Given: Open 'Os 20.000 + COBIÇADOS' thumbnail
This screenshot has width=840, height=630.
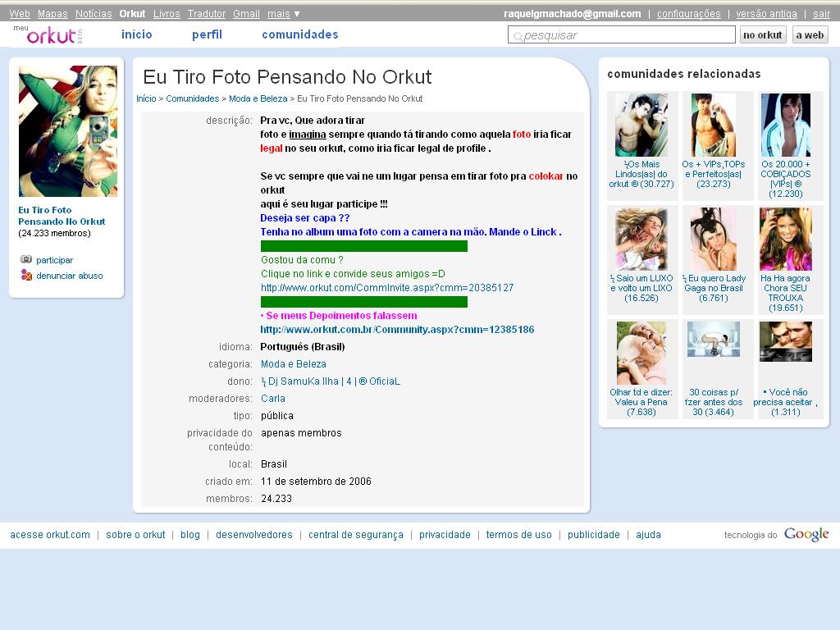Looking at the screenshot, I should pos(786,125).
